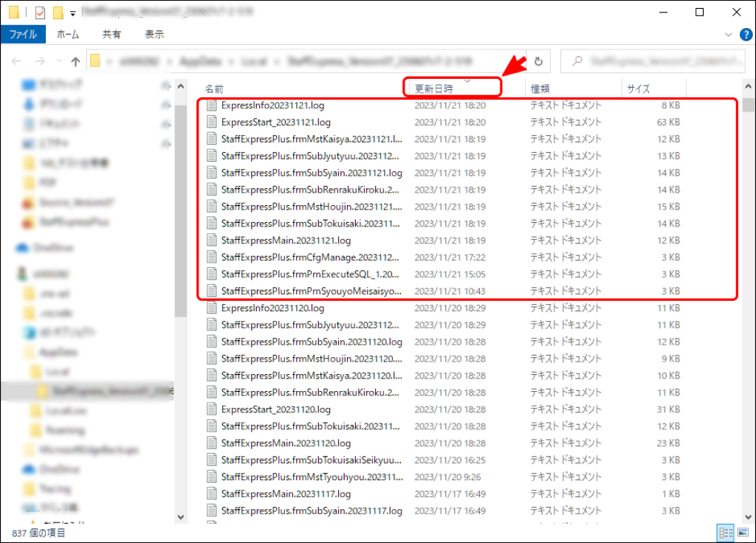Click file icon of ExpressStart_20231120.log
The height and width of the screenshot is (543, 756).
[x=211, y=409]
